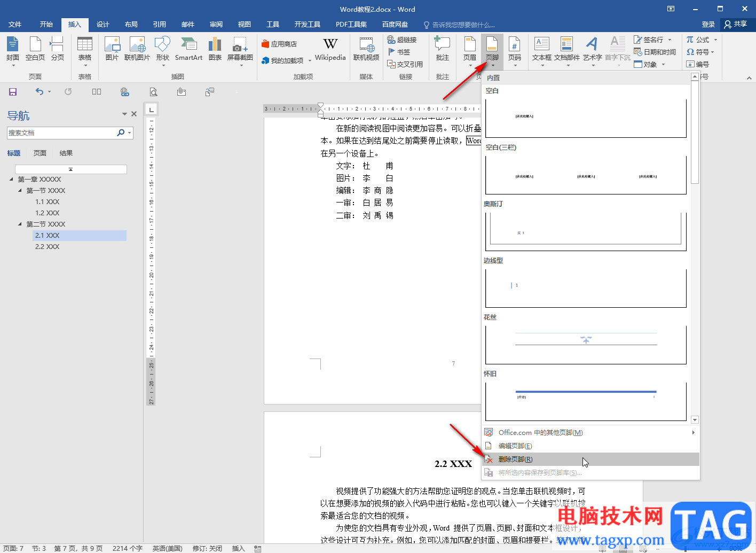
Task: Insert a 超链接 hyperlink
Action: (402, 40)
